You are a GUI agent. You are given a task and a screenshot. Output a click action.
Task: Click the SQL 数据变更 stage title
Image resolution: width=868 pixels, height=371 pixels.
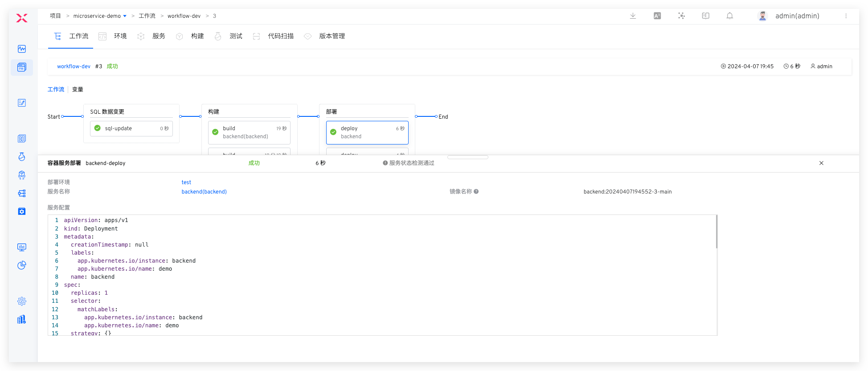point(107,112)
